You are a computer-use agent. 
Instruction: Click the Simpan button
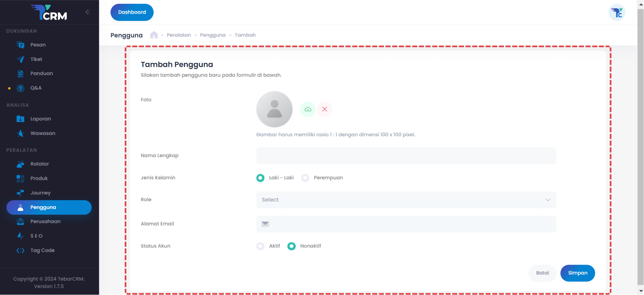pyautogui.click(x=577, y=273)
